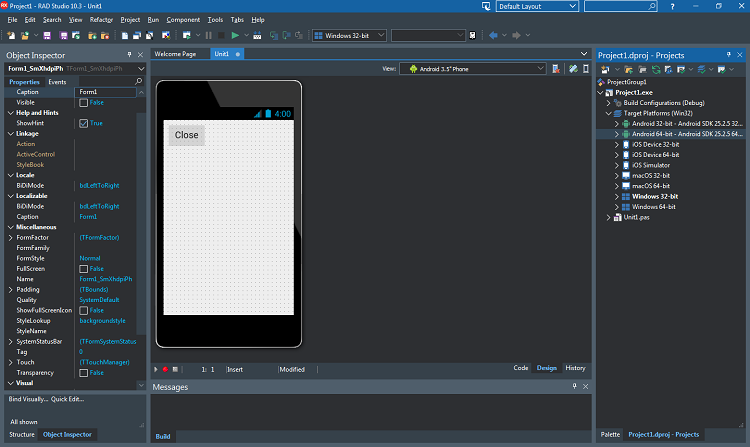Click the Caption property input field
The height and width of the screenshot is (447, 750).
pos(106,92)
